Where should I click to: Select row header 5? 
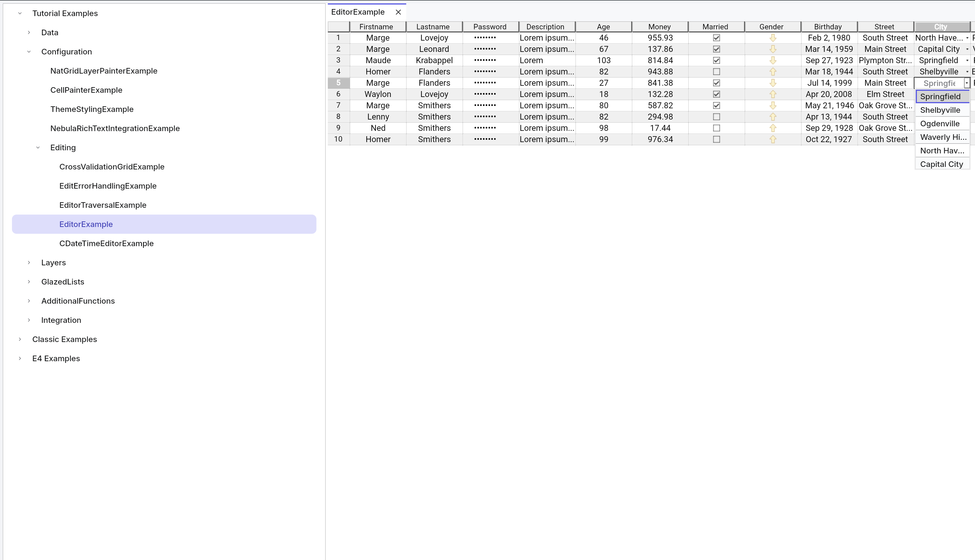[x=339, y=83]
